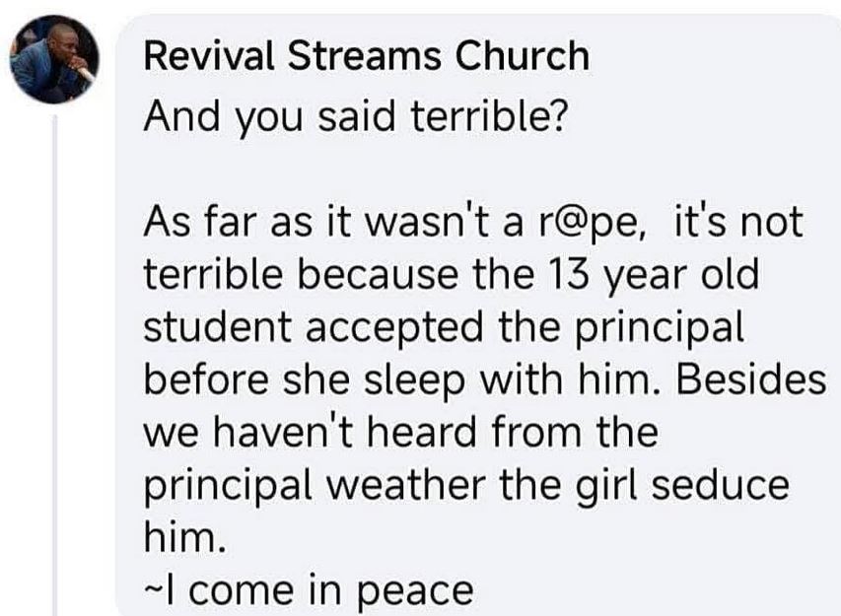Click the Revival Streams Church profile picture
This screenshot has height=616, width=841.
(55, 61)
